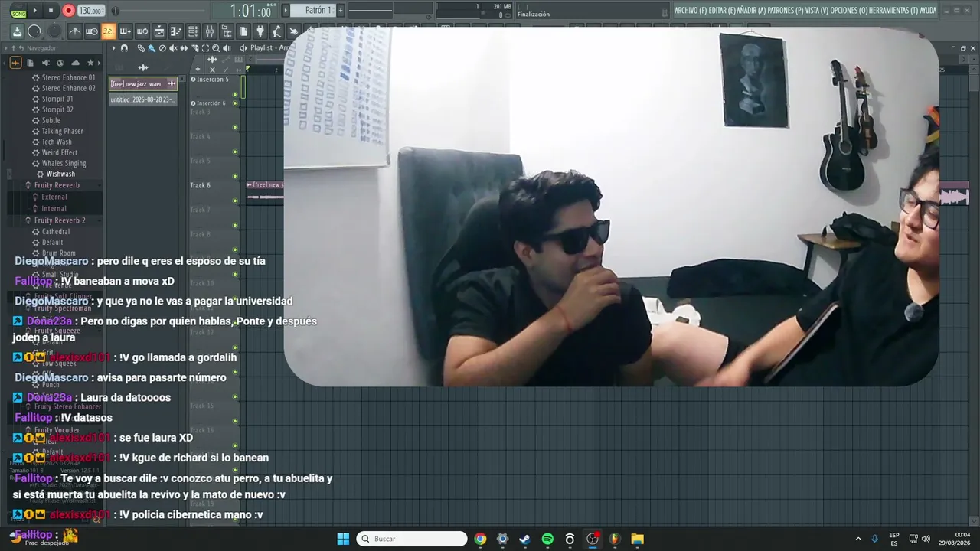Image resolution: width=980 pixels, height=551 pixels.
Task: Click the download-tray icon at toolbar start
Action: [x=17, y=31]
